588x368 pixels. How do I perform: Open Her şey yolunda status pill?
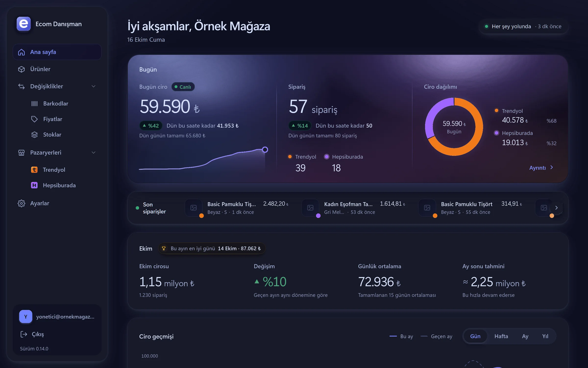[524, 26]
